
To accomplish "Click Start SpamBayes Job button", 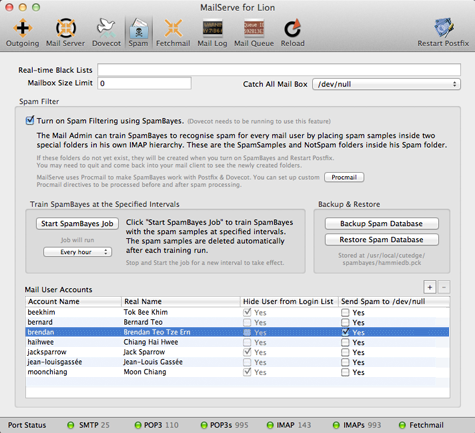I will coord(77,223).
